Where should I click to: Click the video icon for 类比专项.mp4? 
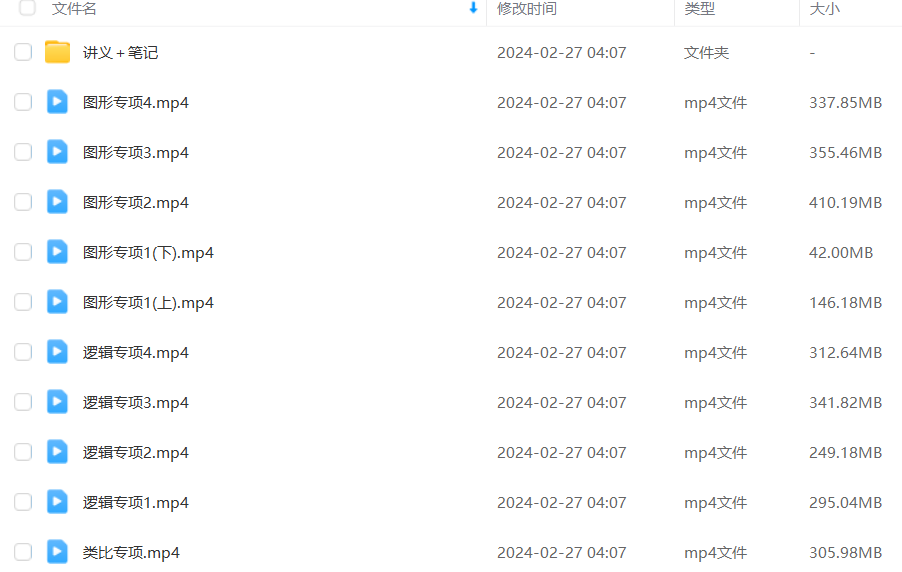(57, 552)
